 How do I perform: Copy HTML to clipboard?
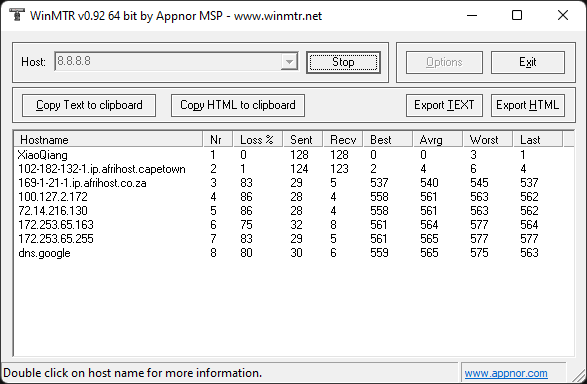pyautogui.click(x=238, y=105)
